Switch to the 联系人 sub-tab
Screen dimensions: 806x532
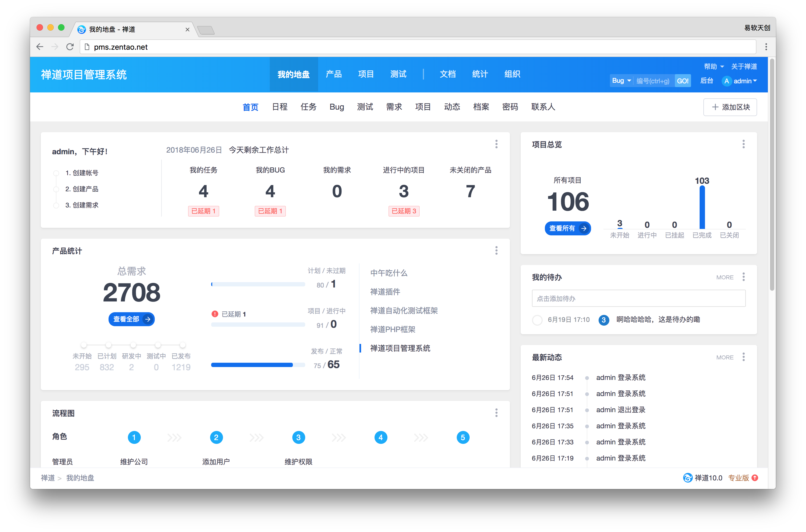pyautogui.click(x=543, y=107)
